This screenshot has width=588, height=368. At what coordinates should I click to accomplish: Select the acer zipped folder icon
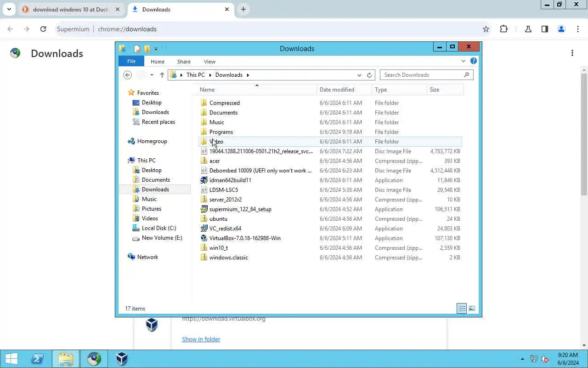coord(204,161)
